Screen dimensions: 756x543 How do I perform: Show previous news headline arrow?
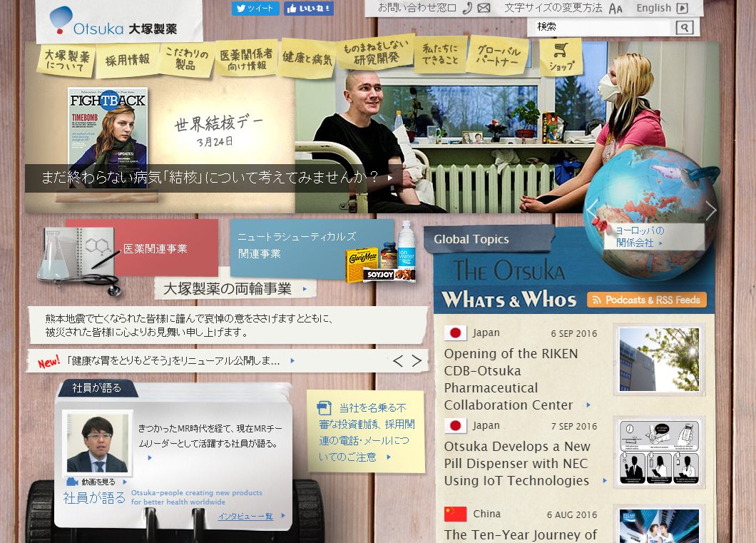[x=398, y=361]
